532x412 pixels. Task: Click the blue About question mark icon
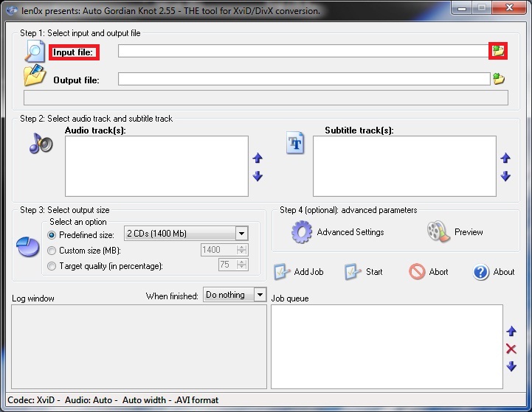(481, 272)
